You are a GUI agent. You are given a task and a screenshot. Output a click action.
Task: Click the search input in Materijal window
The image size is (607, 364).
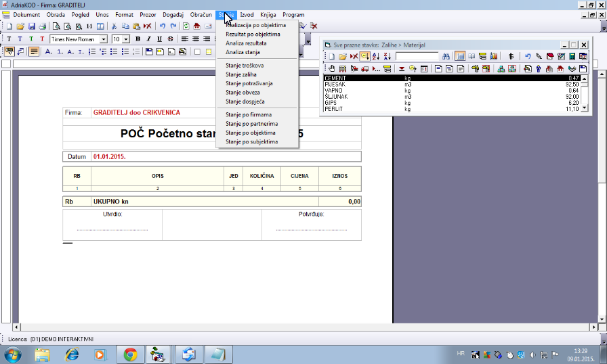click(x=417, y=56)
